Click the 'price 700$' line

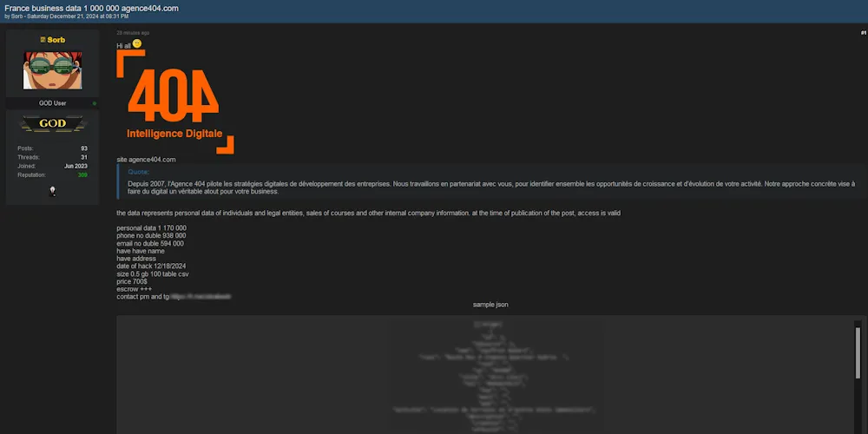click(132, 282)
